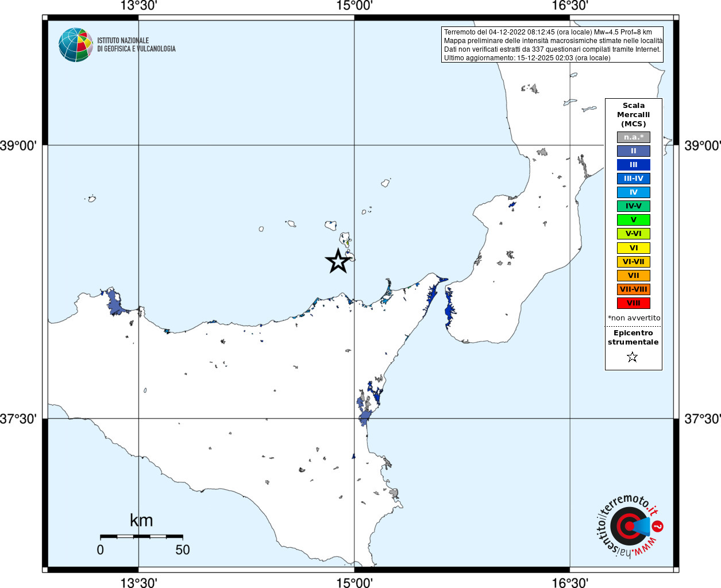Click the *non avvertito legend note
Viewport: 721px width, 588px height.
[x=634, y=318]
